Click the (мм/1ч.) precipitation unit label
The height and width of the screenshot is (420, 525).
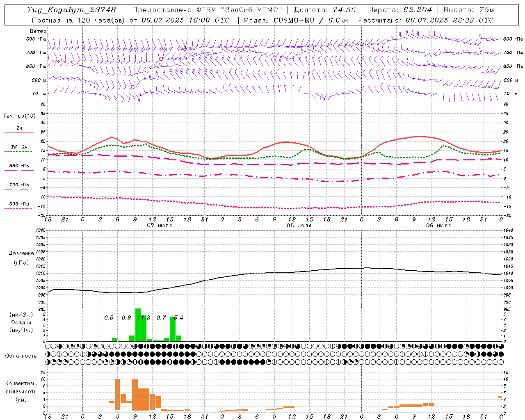(21, 330)
